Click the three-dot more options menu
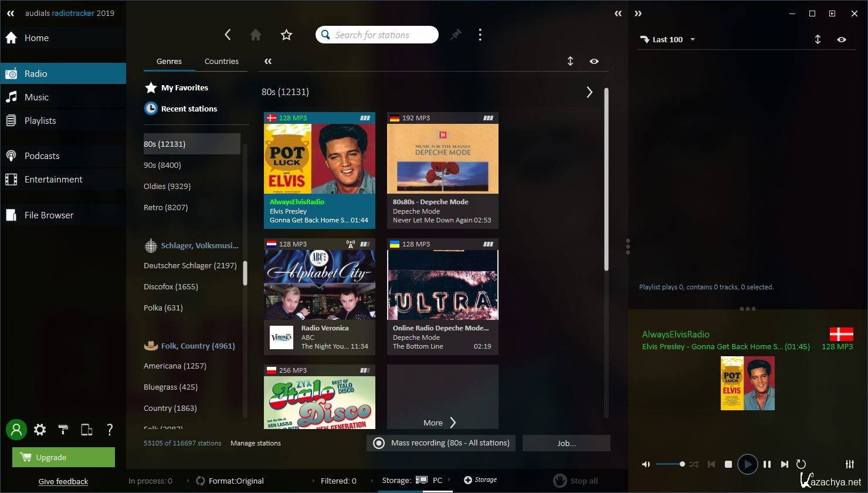 [x=480, y=35]
